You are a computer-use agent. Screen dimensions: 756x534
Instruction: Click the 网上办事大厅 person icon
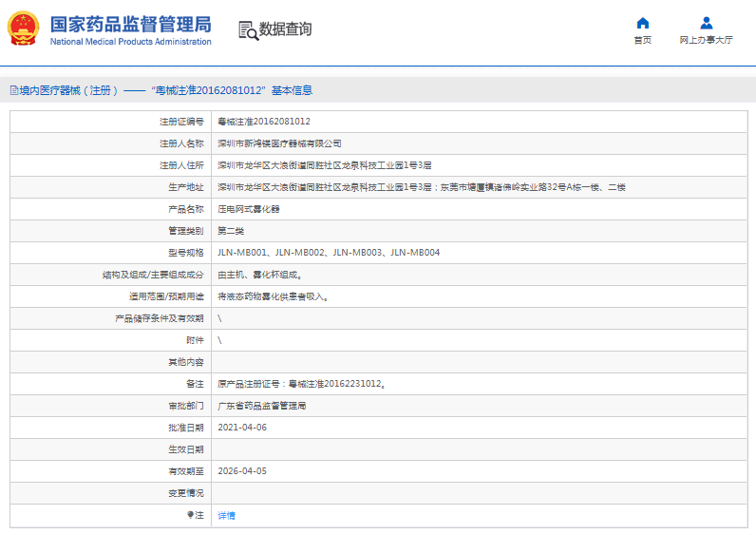click(x=706, y=23)
